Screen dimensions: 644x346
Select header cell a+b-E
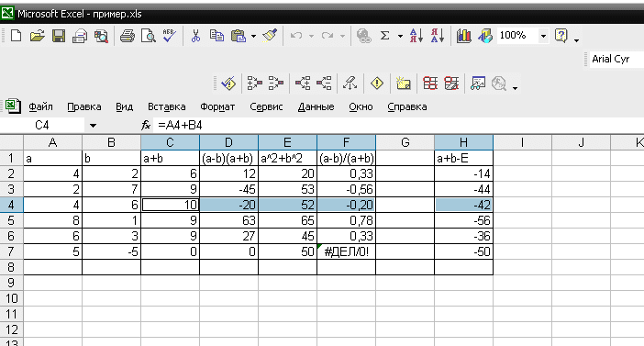pyautogui.click(x=463, y=158)
